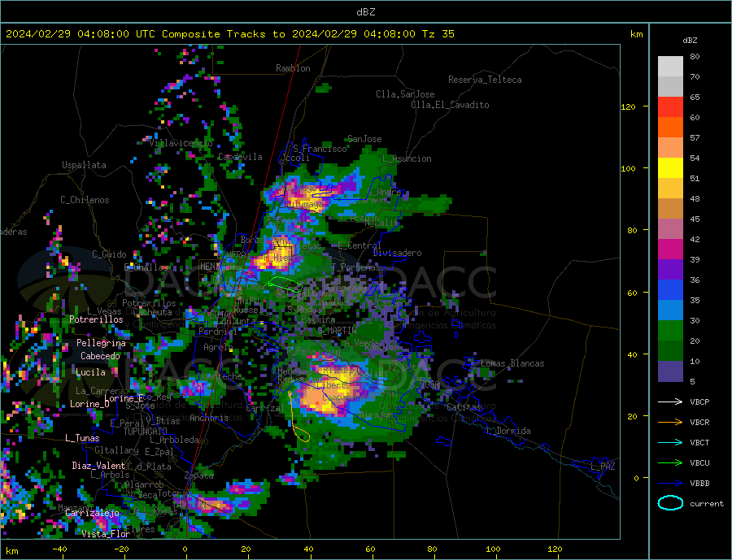Click the Diaz_Valent label
732x560 pixels.
point(98,466)
